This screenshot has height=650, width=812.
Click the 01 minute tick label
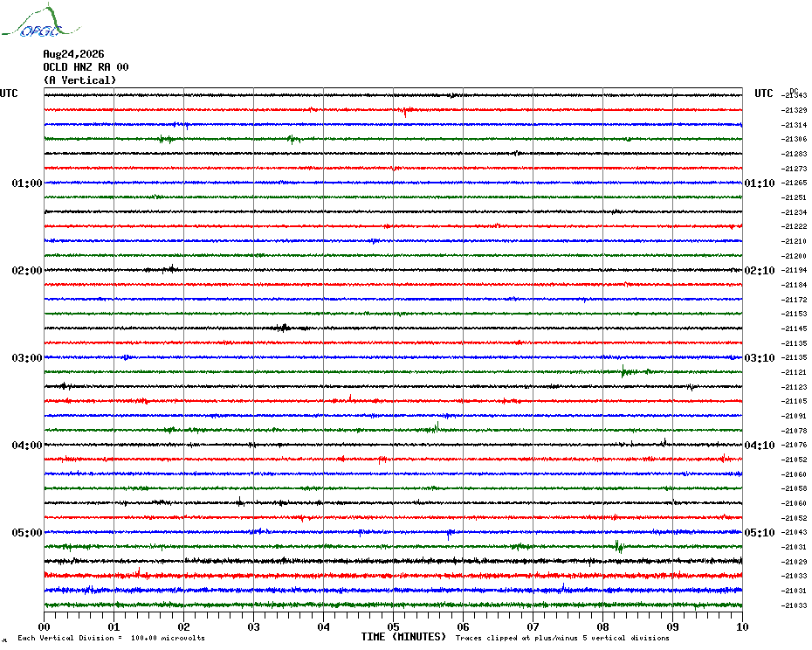click(114, 626)
